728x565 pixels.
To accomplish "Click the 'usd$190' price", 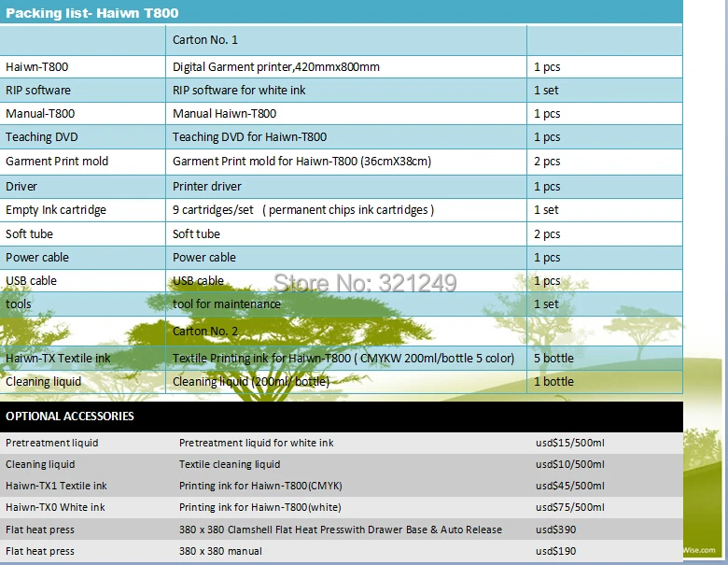I will (555, 551).
